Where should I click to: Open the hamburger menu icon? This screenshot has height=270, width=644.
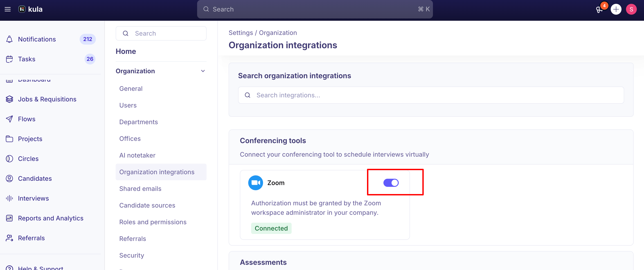pos(8,9)
